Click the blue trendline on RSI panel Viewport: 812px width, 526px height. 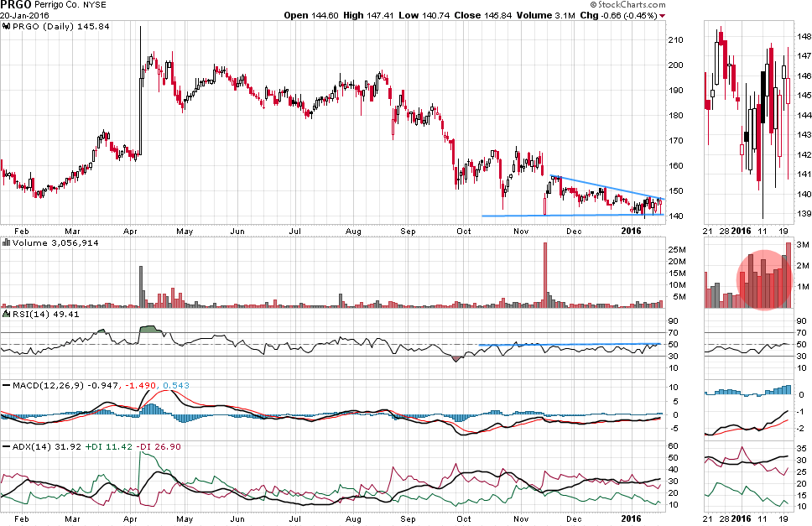[x=570, y=344]
